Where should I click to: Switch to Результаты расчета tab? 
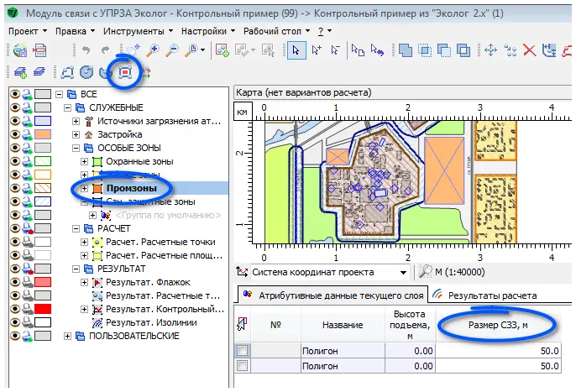(490, 295)
